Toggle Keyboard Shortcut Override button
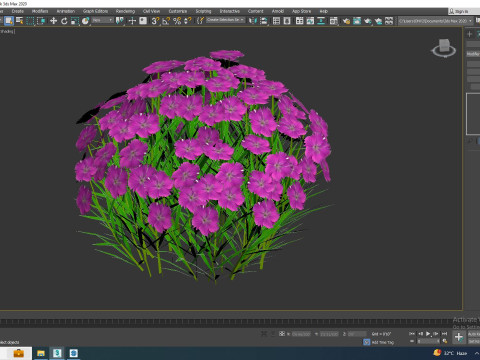 coord(143,21)
